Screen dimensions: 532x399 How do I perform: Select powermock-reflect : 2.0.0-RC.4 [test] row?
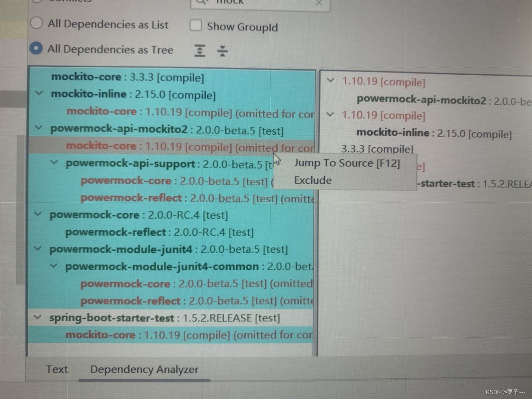(171, 232)
